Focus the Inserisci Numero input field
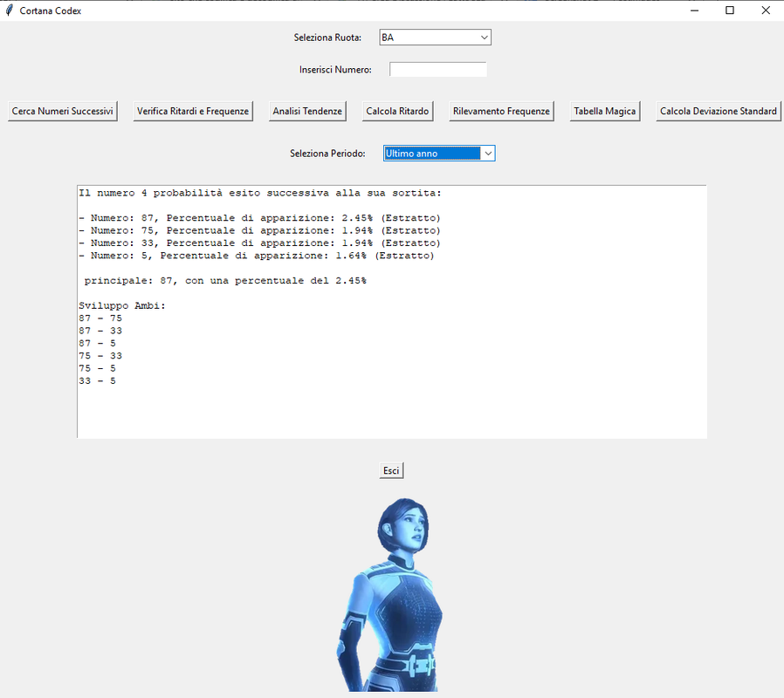Image resolution: width=784 pixels, height=698 pixels. click(x=438, y=70)
